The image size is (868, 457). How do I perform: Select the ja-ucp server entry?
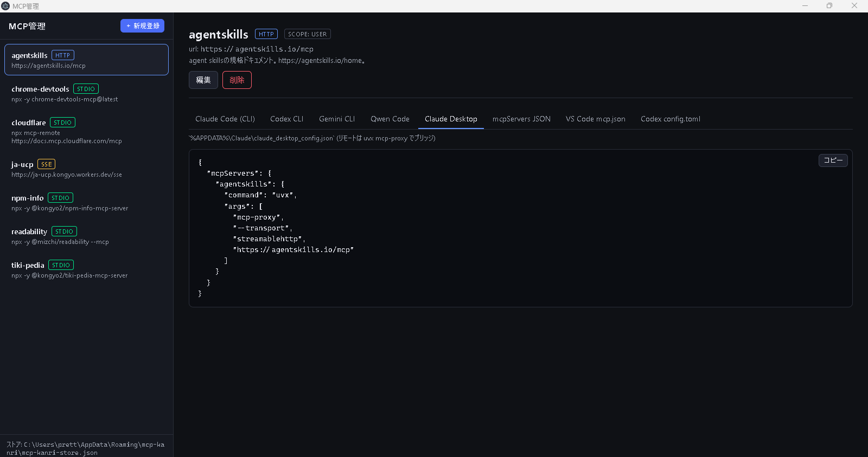click(x=86, y=169)
